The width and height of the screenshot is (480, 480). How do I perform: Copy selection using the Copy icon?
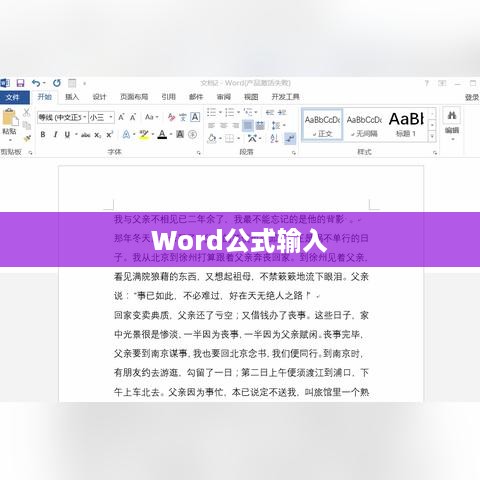pos(27,125)
